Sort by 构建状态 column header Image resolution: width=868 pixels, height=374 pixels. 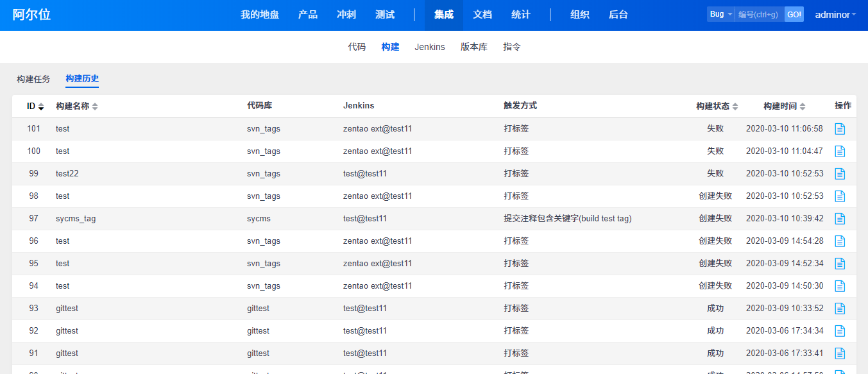717,106
